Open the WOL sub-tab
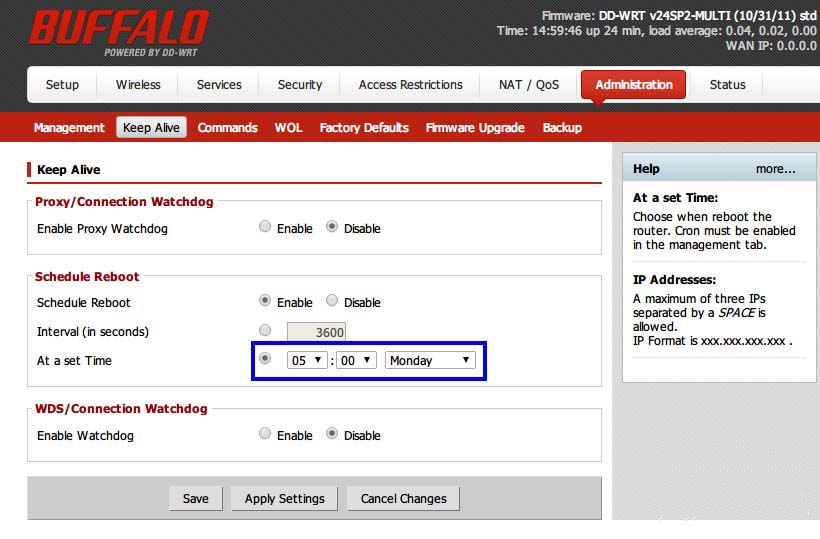The width and height of the screenshot is (820, 539). click(288, 128)
